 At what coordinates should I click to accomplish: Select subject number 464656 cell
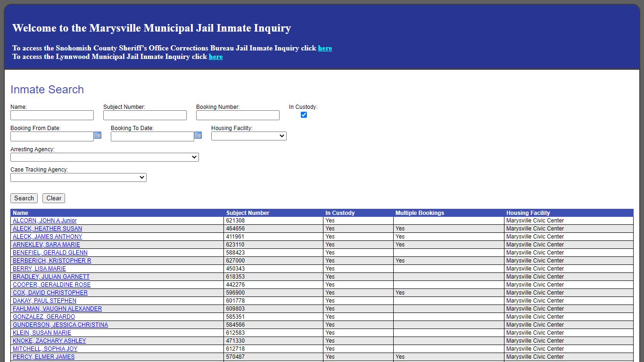[x=274, y=229]
